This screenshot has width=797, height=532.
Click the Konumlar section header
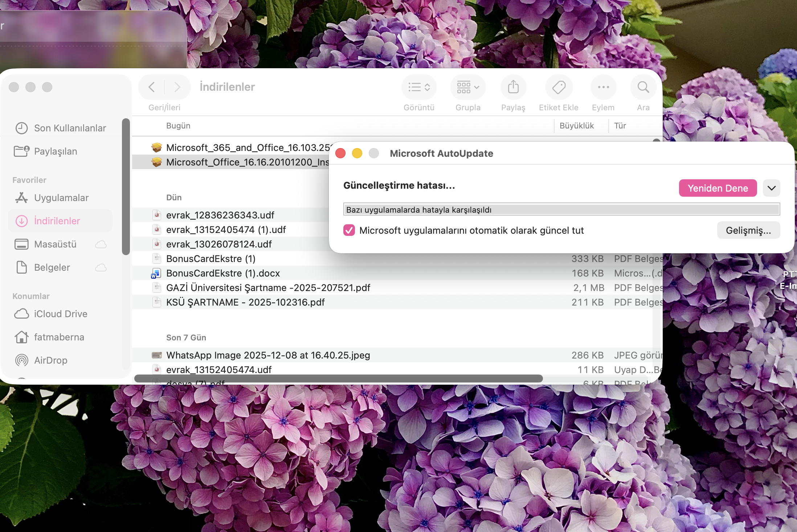coord(31,296)
